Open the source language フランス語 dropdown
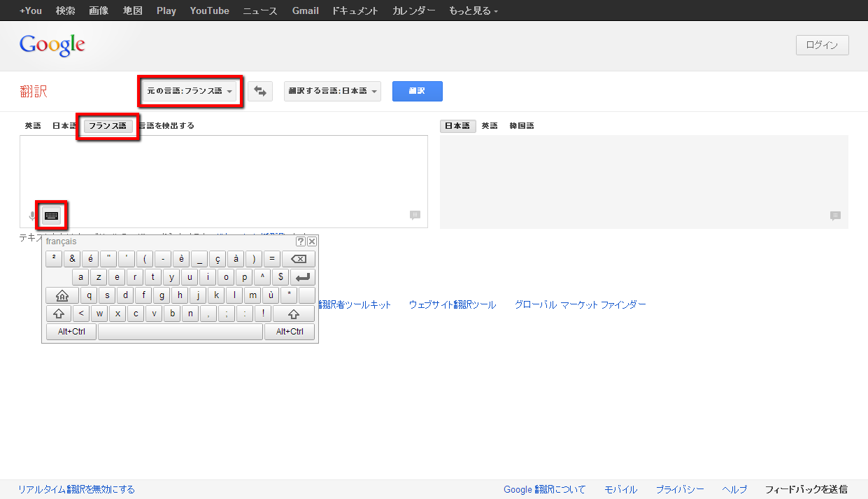 tap(190, 91)
